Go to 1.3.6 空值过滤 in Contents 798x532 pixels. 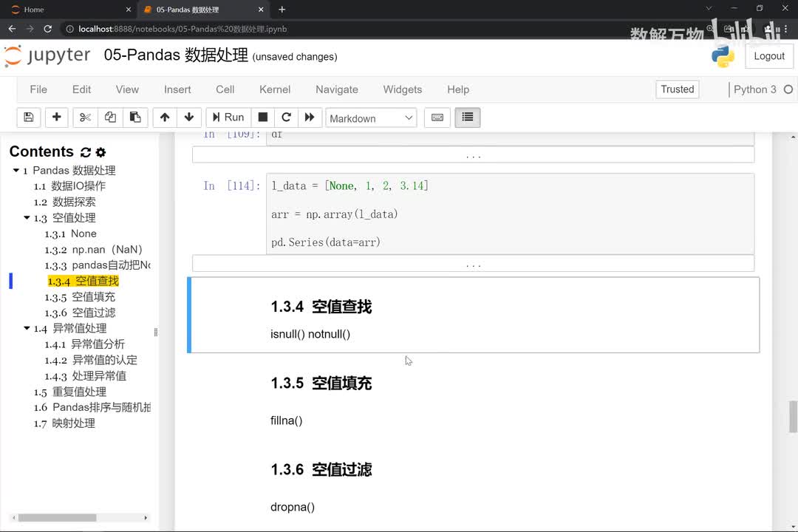point(79,312)
